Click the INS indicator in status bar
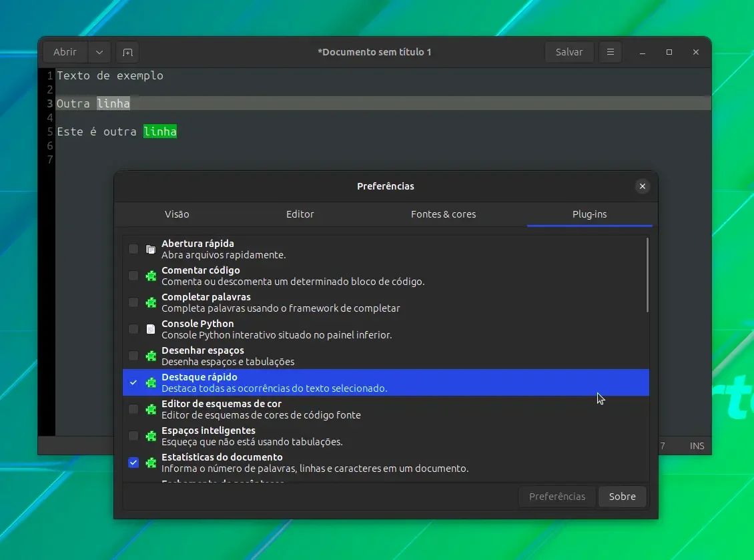 (697, 446)
